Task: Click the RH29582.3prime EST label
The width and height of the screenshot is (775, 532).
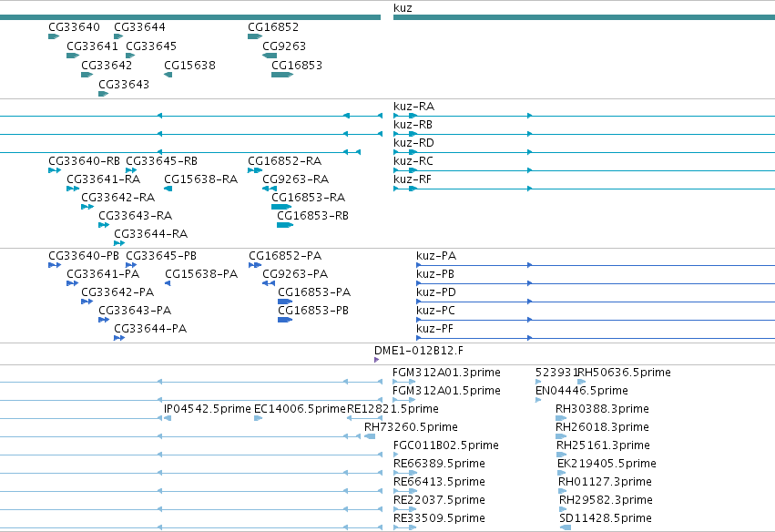Action: 606,500
